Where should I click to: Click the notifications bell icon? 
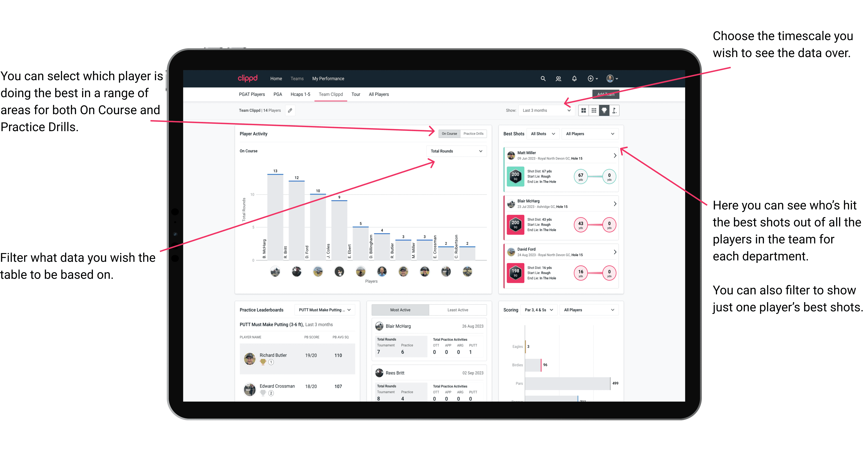pyautogui.click(x=571, y=78)
